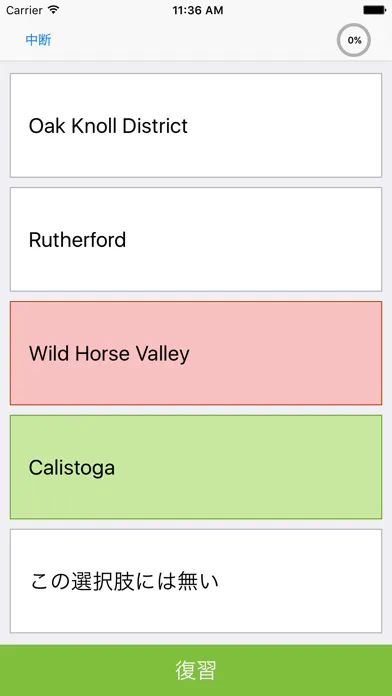Click the Carrier label in status bar

(24, 10)
